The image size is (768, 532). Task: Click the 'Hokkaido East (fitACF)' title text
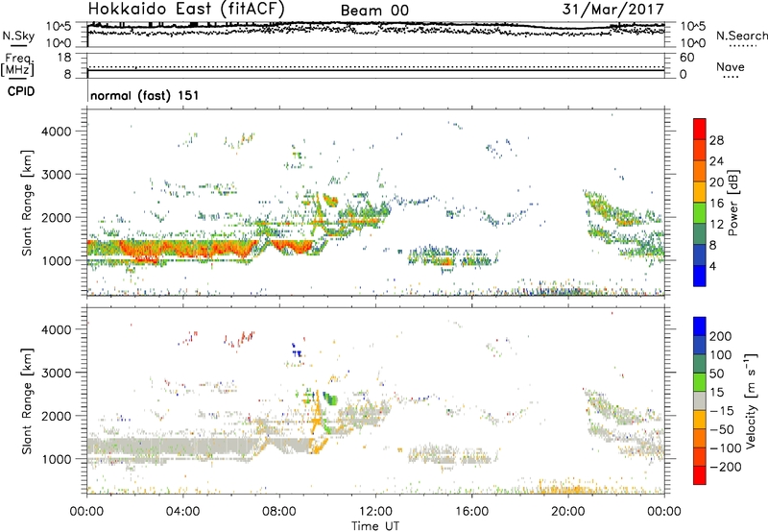click(186, 9)
